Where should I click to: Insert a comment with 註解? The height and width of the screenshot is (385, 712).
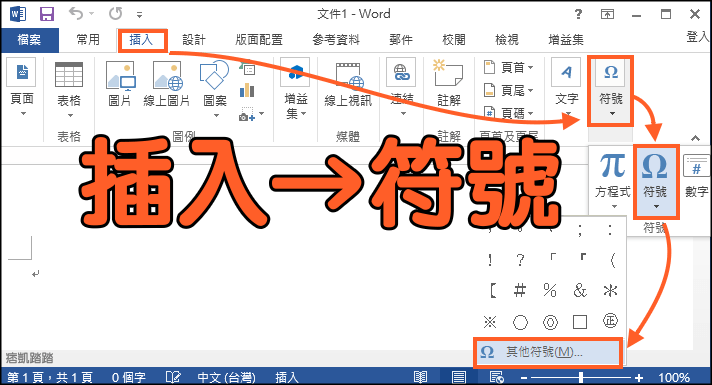click(x=449, y=84)
